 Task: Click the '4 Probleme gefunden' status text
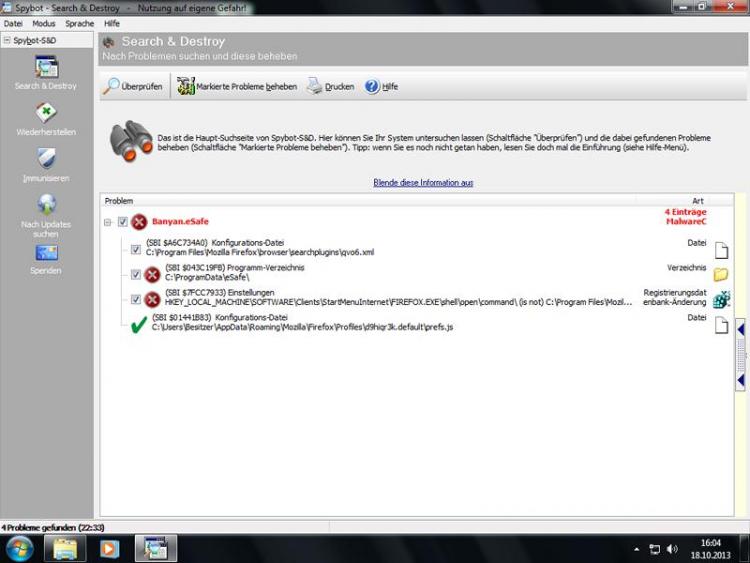coord(53,528)
